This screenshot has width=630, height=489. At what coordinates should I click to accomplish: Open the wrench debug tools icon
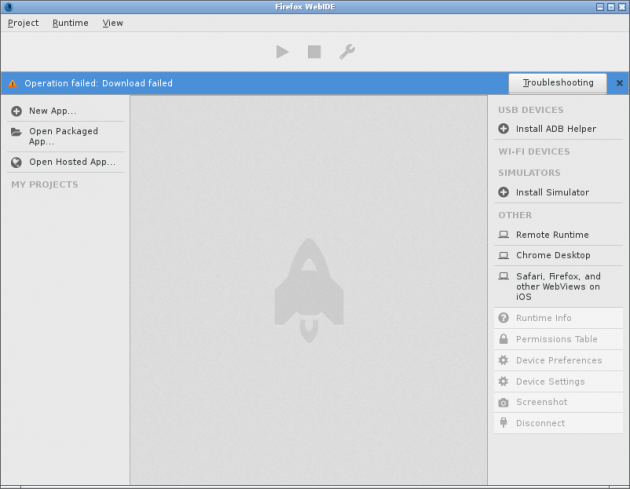pos(347,52)
